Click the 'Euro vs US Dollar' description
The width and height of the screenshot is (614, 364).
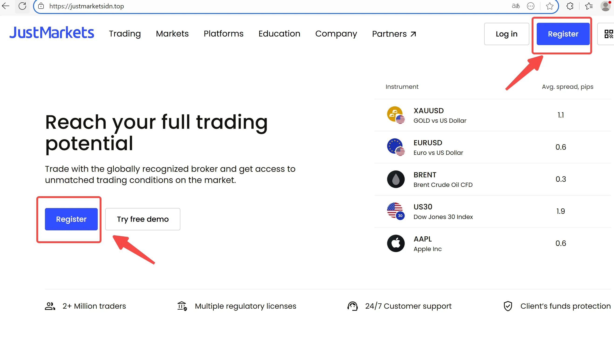(438, 153)
